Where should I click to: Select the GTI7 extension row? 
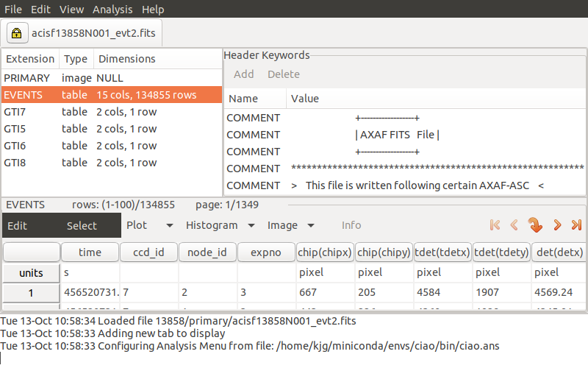pos(15,113)
